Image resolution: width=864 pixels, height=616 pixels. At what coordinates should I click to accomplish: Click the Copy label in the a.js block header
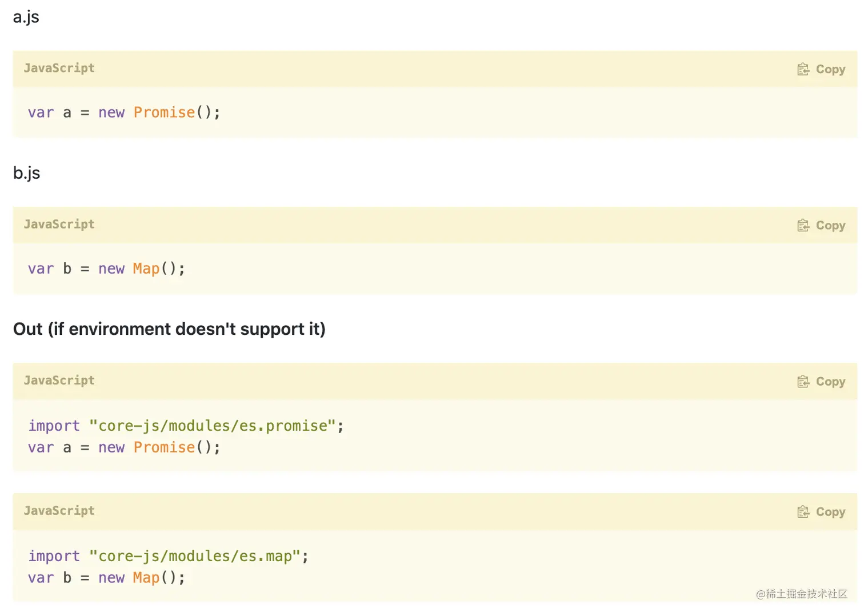tap(831, 69)
